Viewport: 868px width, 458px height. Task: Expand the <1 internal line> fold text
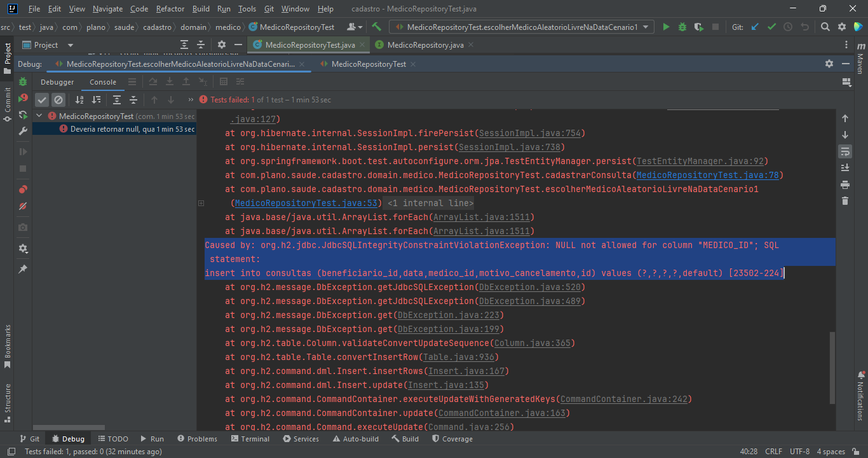pyautogui.click(x=430, y=204)
